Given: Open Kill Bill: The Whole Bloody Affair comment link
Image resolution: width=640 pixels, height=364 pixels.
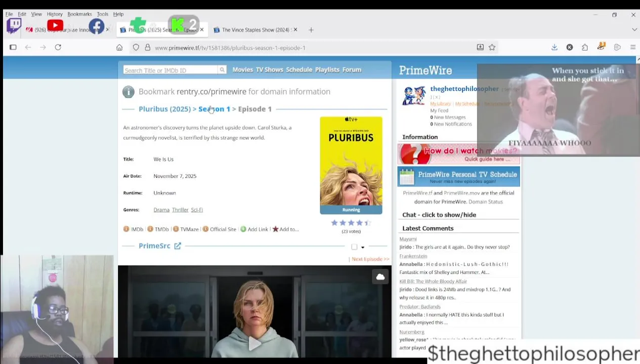Looking at the screenshot, I should (433, 282).
